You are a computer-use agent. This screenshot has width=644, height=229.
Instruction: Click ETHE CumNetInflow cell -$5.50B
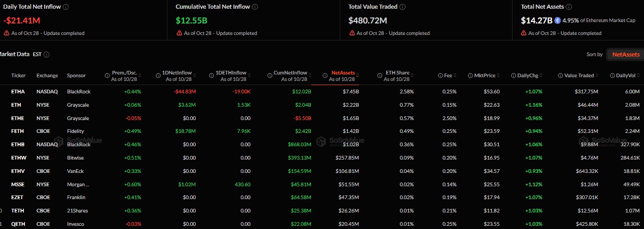[x=302, y=118]
